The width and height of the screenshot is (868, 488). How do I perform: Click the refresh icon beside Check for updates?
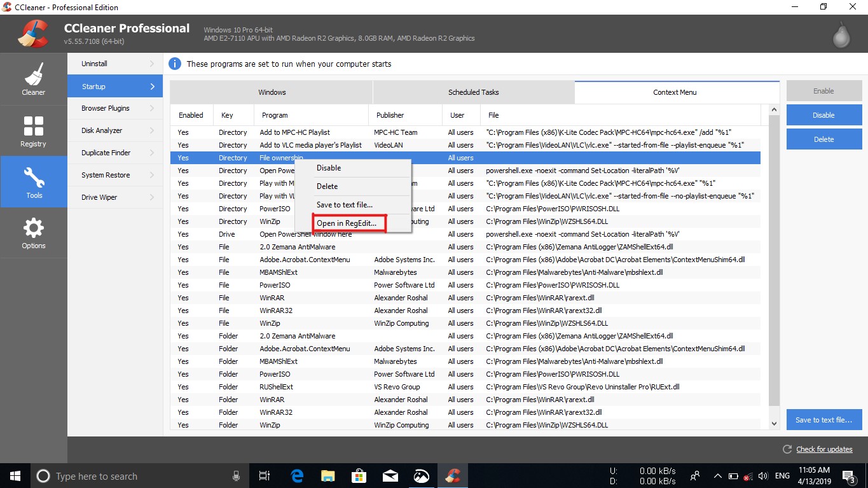(x=787, y=449)
